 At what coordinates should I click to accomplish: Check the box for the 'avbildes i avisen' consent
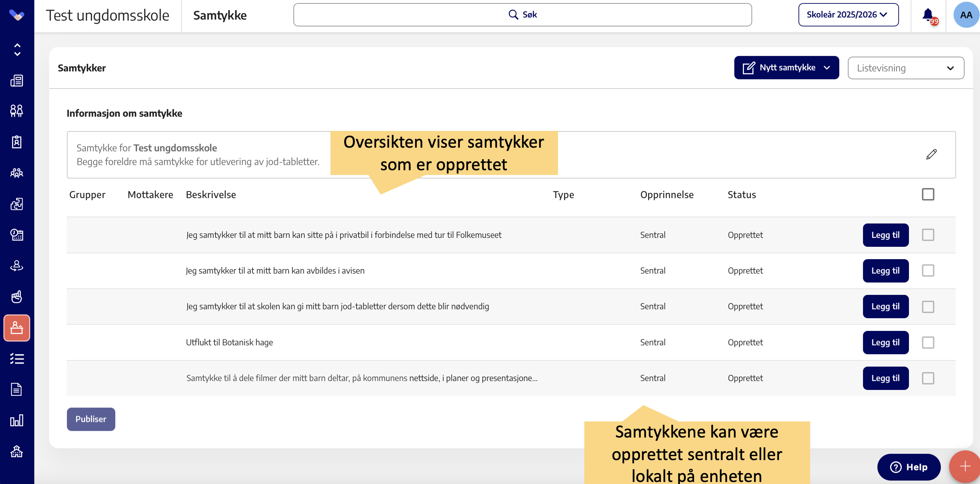(928, 270)
